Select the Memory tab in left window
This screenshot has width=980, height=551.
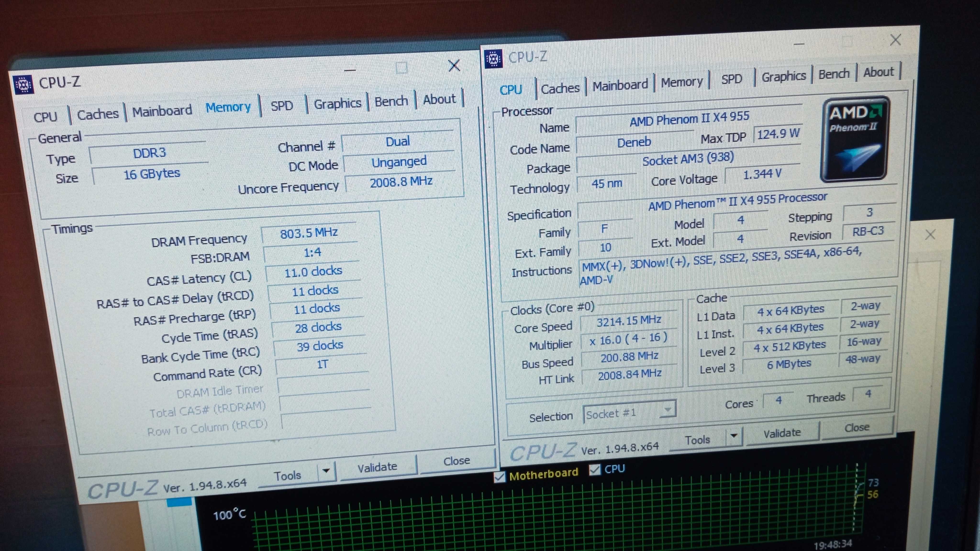[228, 108]
